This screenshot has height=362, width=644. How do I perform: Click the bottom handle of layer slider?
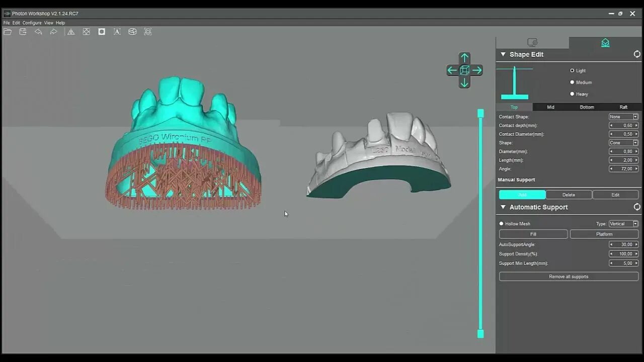[x=480, y=334]
